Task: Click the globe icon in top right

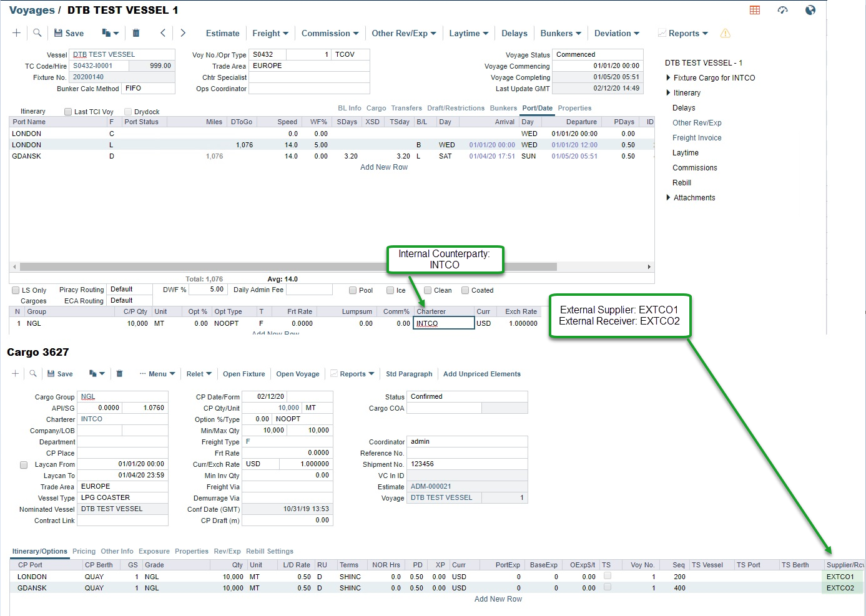Action: (x=810, y=10)
